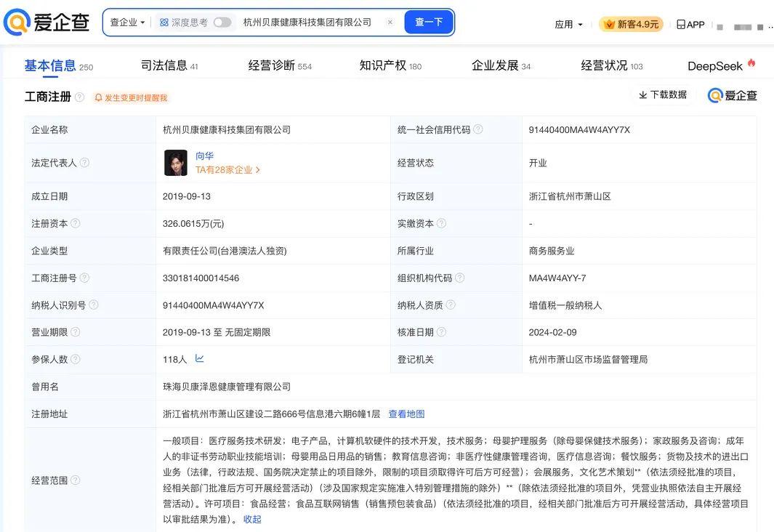
Task: Select the company type 有限责任公司(台港澳法人独资)
Action: pos(225,251)
